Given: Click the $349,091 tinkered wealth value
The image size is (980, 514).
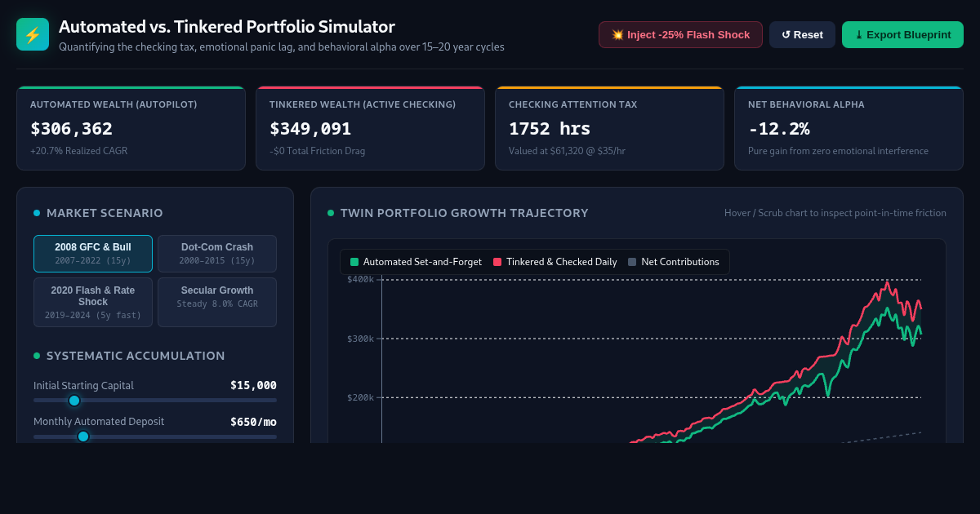Looking at the screenshot, I should coord(310,129).
